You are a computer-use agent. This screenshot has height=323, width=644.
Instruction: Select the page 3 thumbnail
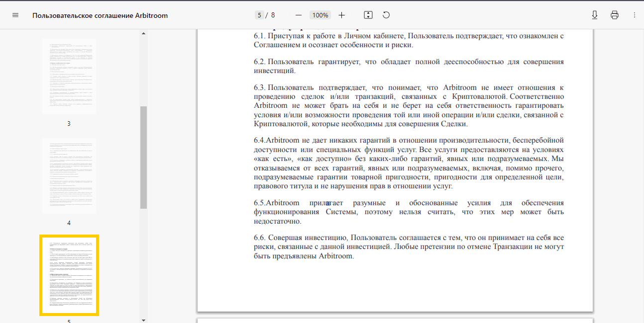[69, 77]
